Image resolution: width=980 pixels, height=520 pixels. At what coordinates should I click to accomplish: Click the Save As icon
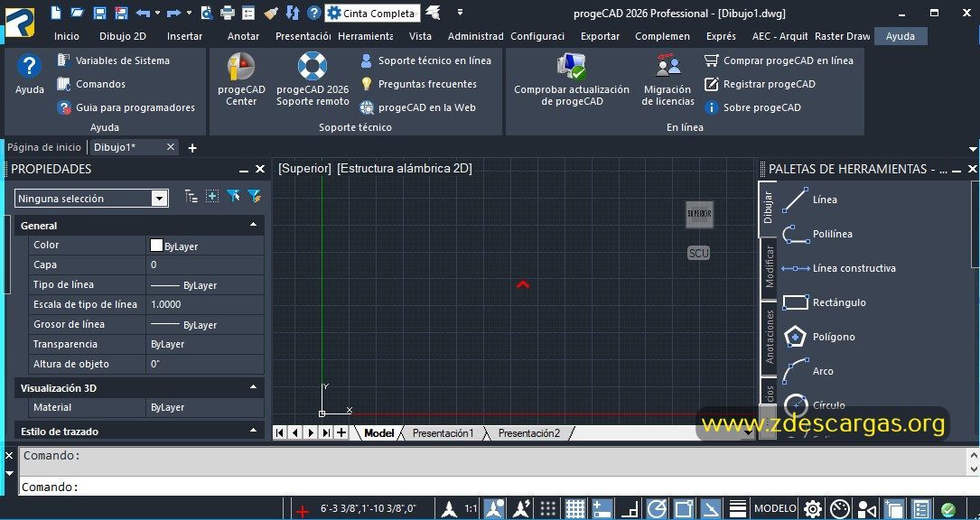click(121, 13)
